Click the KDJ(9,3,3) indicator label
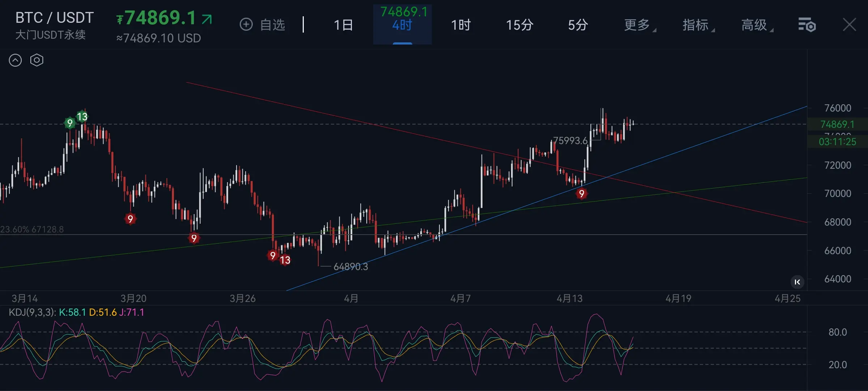Screen dimensions: 868x391 32,312
